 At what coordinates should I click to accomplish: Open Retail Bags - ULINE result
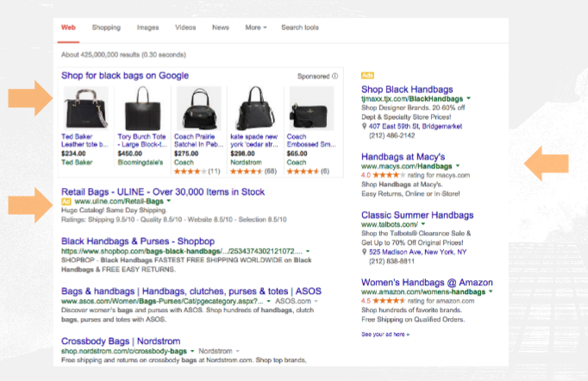pyautogui.click(x=163, y=192)
